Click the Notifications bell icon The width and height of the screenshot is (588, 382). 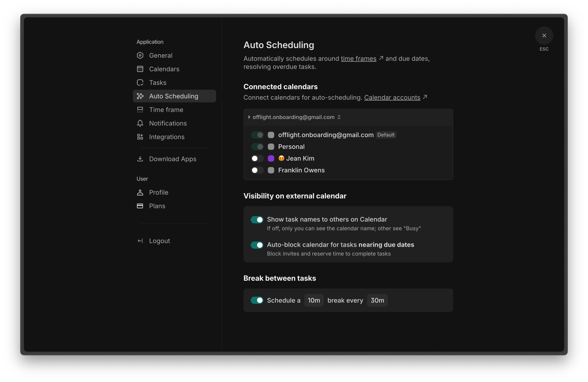click(x=140, y=123)
